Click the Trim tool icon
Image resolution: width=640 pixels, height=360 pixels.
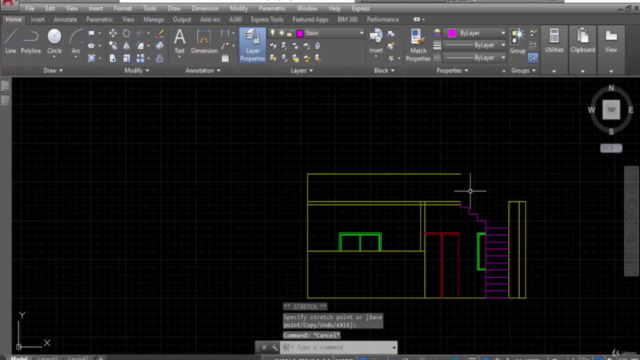pyautogui.click(x=140, y=33)
